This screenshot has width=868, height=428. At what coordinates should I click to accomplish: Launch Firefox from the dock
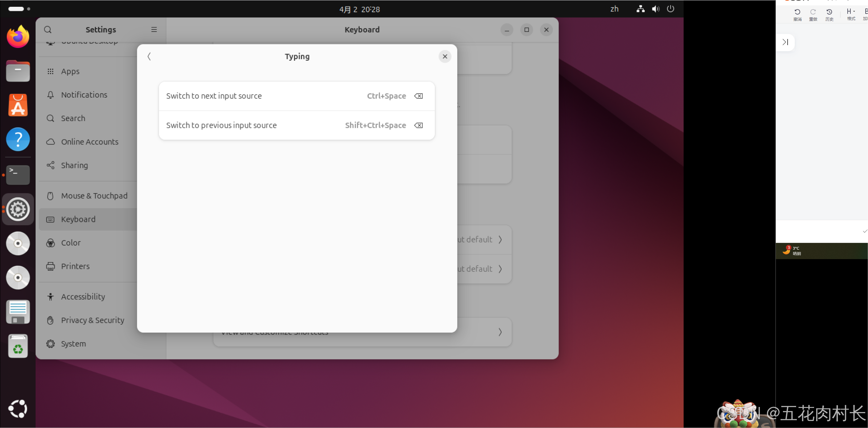pos(18,37)
